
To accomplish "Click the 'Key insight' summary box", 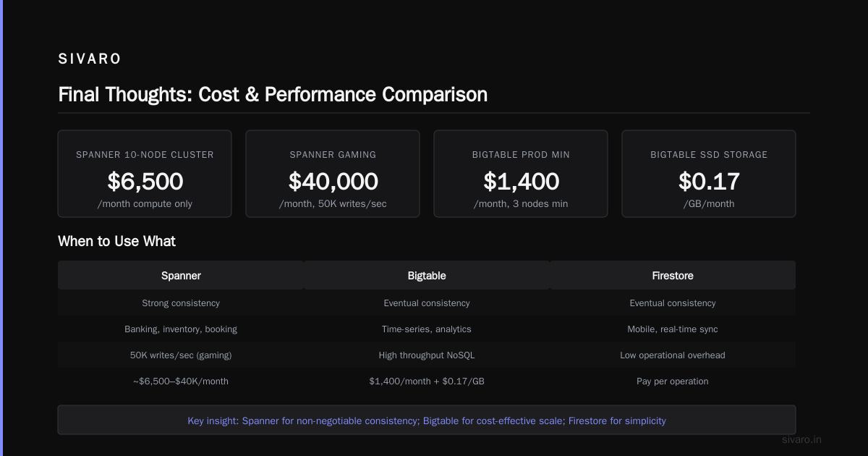I will tap(427, 420).
